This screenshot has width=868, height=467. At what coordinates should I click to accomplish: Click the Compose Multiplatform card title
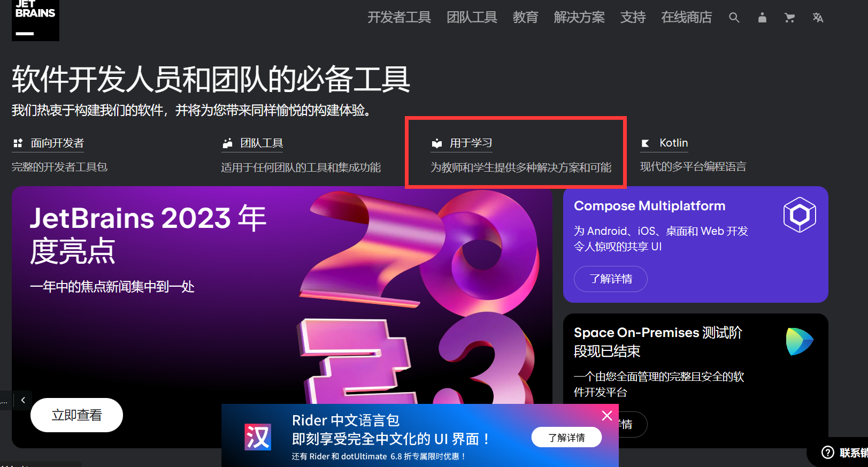pyautogui.click(x=649, y=206)
